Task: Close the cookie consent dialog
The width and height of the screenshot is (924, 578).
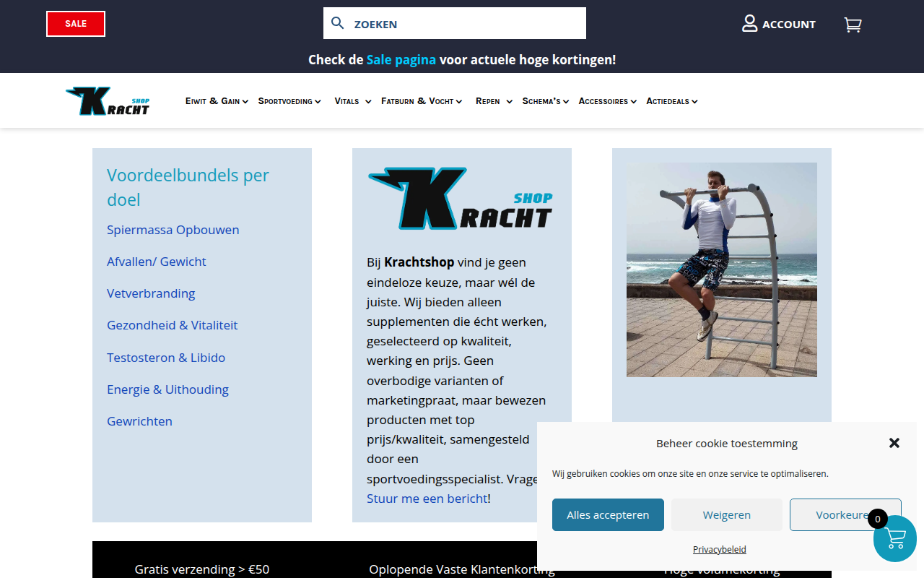Action: [x=894, y=443]
